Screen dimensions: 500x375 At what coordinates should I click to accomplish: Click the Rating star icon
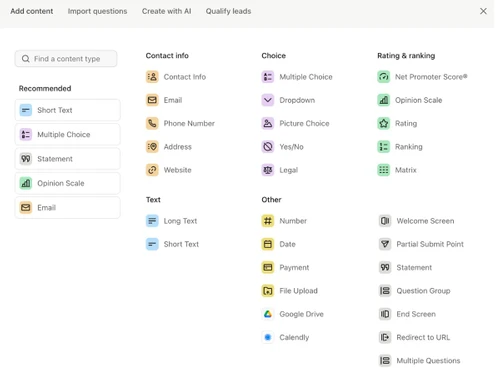point(384,124)
